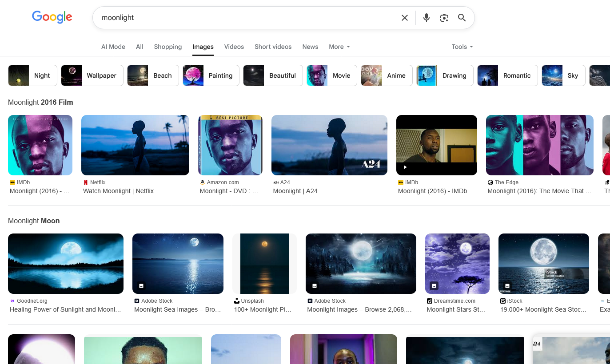The width and height of the screenshot is (610, 364).
Task: Click 'Moonlight Stars St...' Dreamstime link
Action: tap(456, 309)
